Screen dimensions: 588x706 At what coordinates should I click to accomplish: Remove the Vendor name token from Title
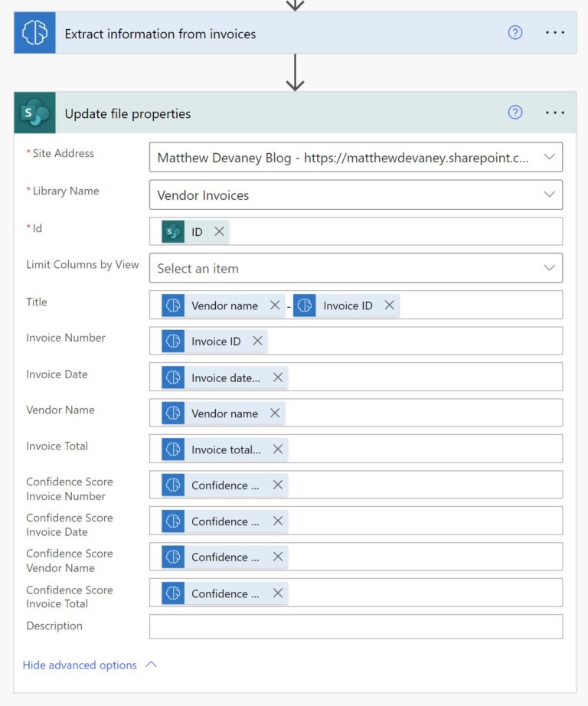click(x=274, y=305)
